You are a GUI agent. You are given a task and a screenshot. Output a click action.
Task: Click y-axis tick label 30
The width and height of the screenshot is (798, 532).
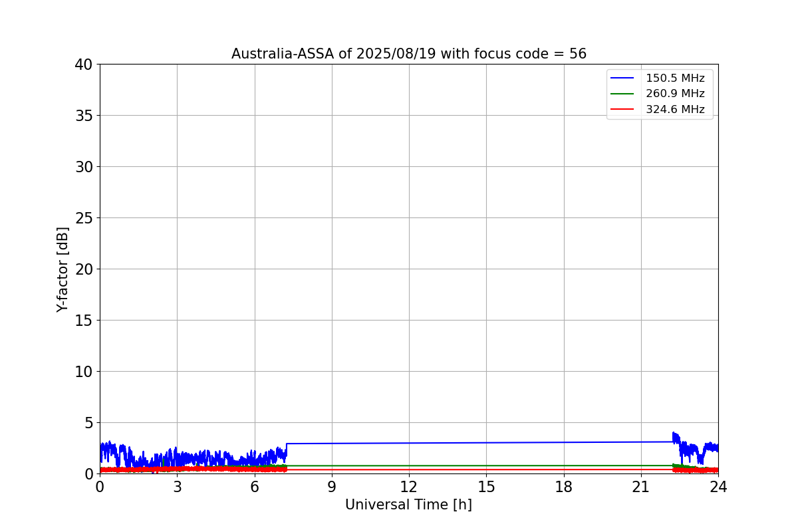(83, 167)
